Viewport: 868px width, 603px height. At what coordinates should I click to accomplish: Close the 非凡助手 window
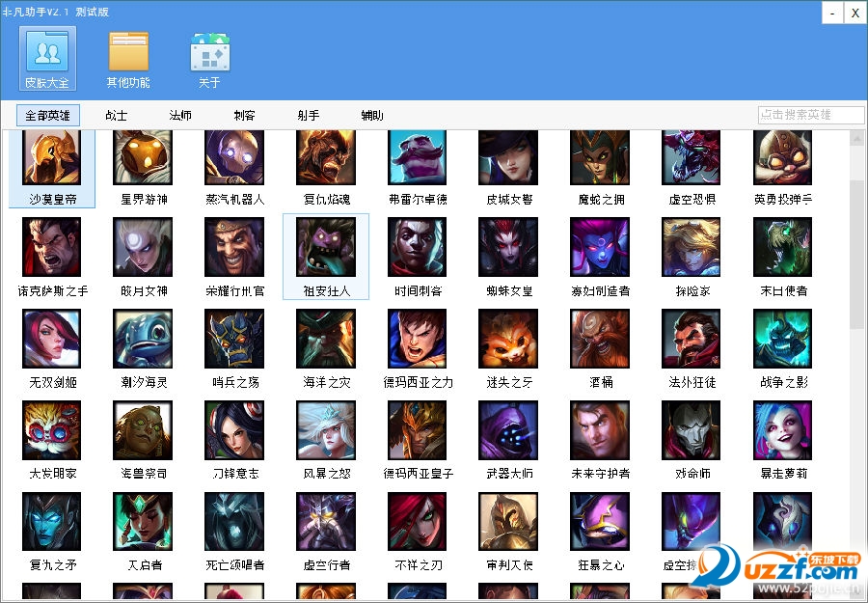pos(854,13)
